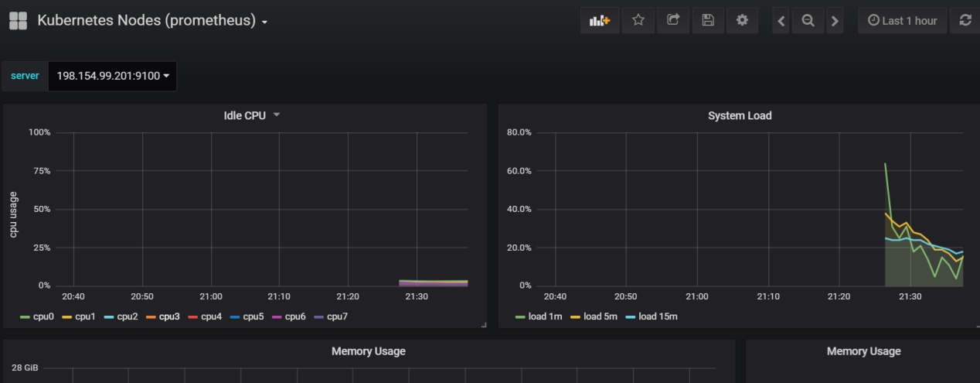This screenshot has width=980, height=383.
Task: Shift time range backward
Action: 781,21
